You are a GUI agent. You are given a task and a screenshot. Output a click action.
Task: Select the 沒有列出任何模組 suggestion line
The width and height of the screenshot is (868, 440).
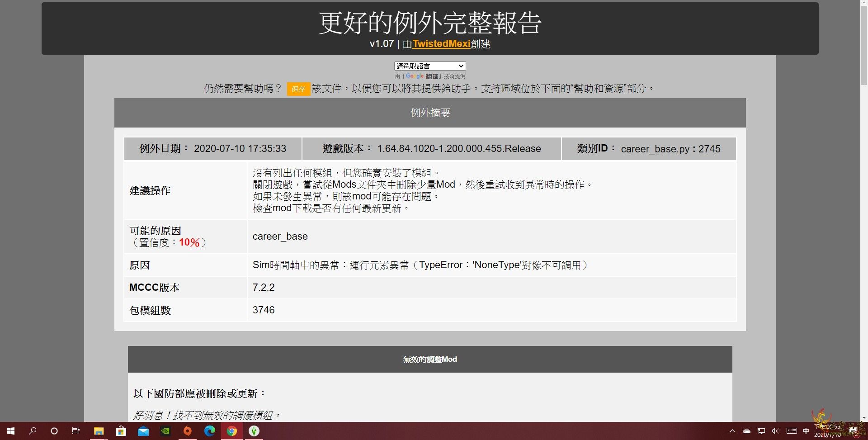point(346,173)
